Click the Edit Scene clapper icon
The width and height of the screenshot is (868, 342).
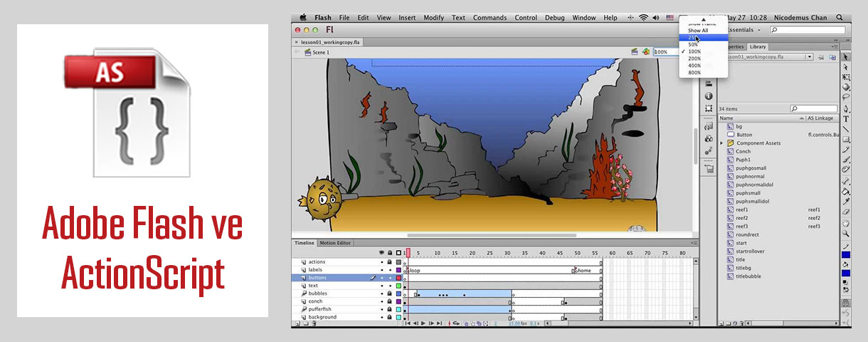635,52
